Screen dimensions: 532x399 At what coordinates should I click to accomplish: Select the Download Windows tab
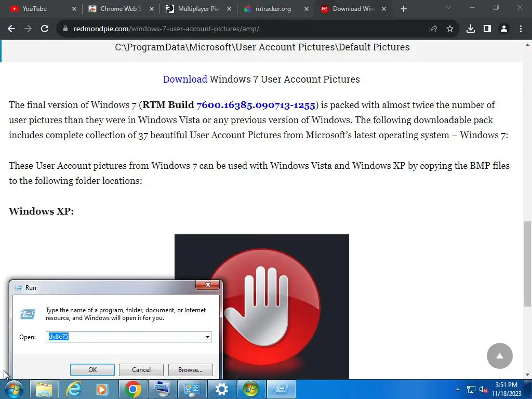[352, 9]
